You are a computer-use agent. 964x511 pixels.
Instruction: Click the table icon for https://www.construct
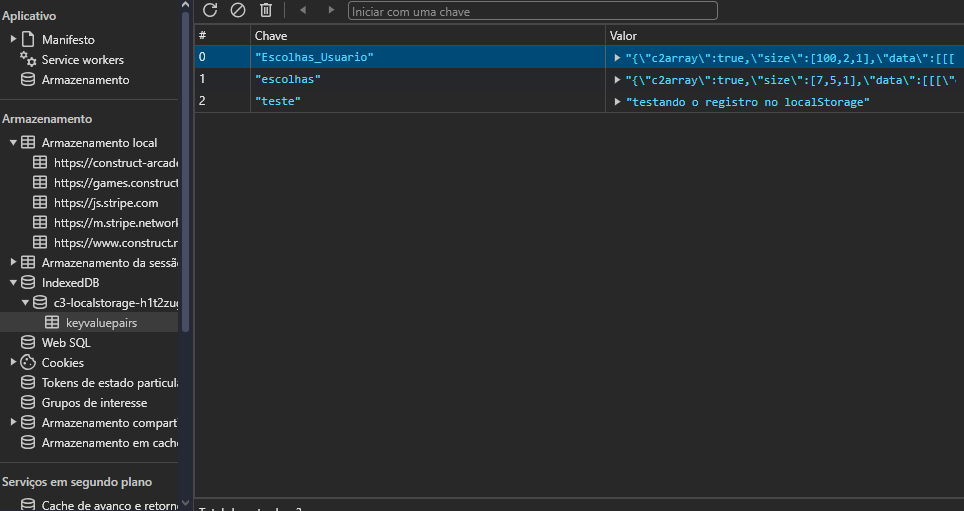[x=40, y=242]
